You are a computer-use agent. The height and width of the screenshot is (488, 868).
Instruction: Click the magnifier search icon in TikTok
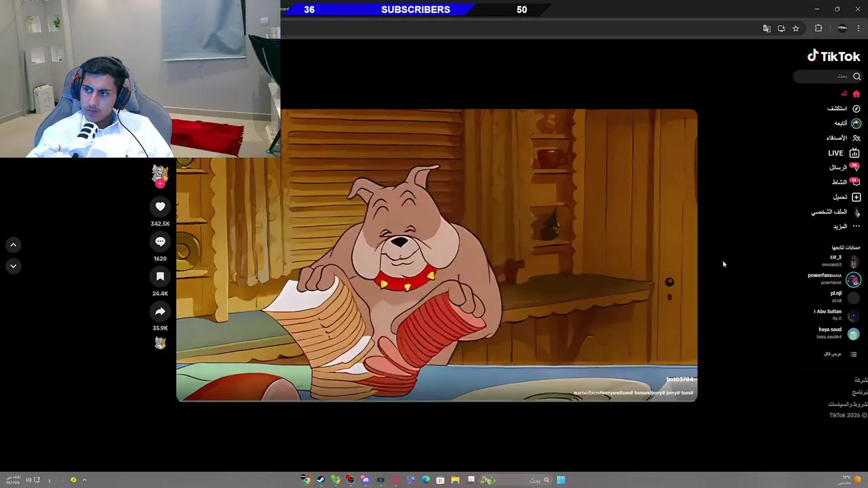click(x=856, y=77)
